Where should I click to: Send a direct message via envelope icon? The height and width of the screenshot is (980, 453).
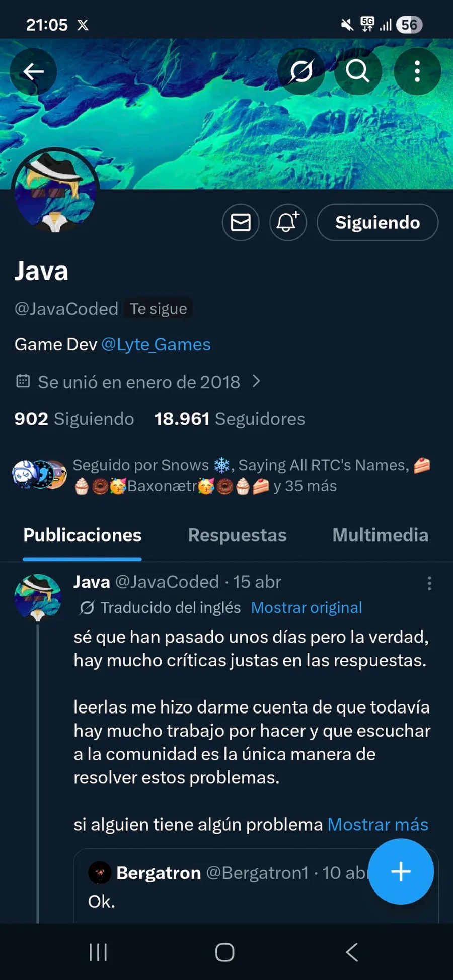click(x=241, y=222)
